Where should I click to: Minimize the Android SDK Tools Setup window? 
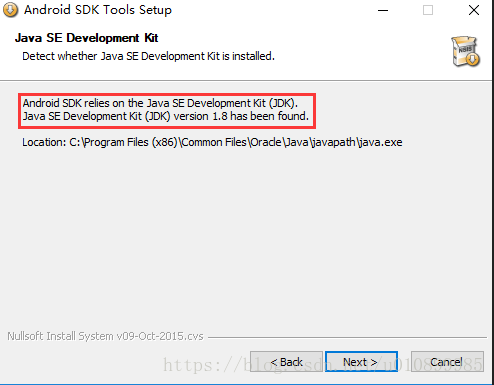[x=383, y=10]
